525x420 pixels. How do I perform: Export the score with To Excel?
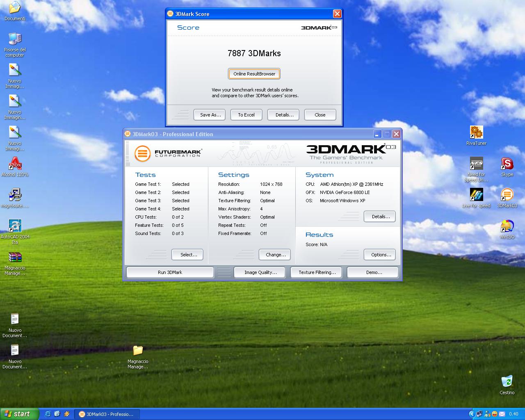pyautogui.click(x=246, y=115)
